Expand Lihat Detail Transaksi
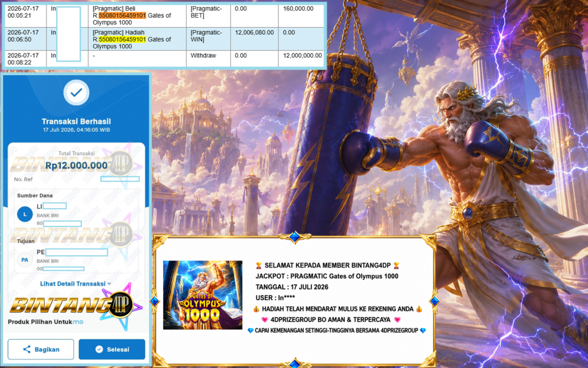 (76, 283)
